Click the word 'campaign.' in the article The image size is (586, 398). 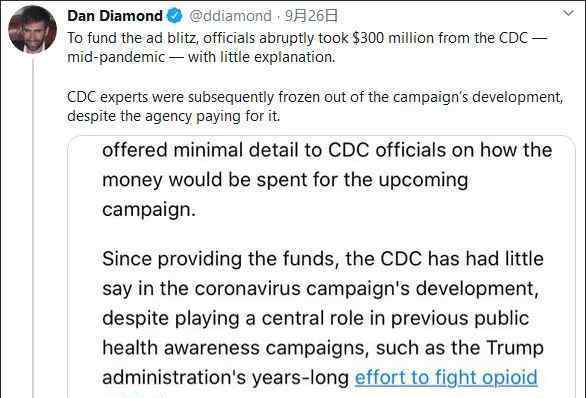pos(149,210)
